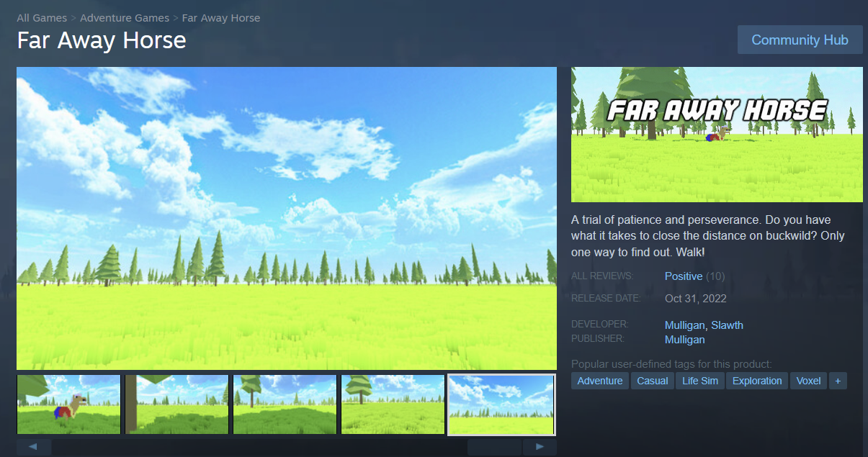Viewport: 868px width, 457px height.
Task: Click the Far Away Horse header image
Action: (717, 135)
